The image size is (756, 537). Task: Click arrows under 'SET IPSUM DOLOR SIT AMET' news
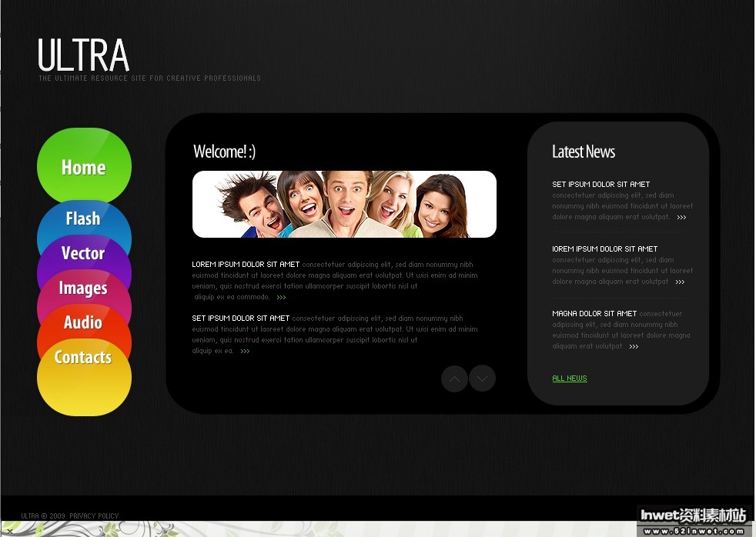pos(681,217)
